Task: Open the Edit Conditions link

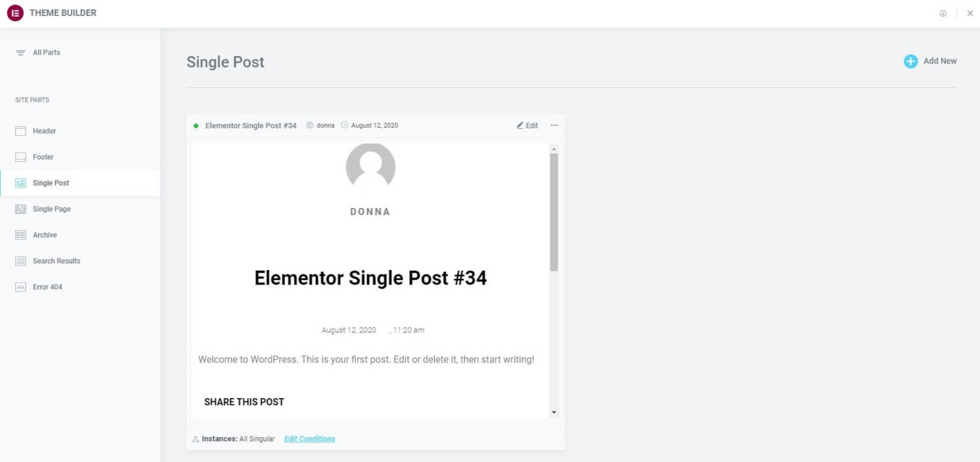Action: point(309,438)
